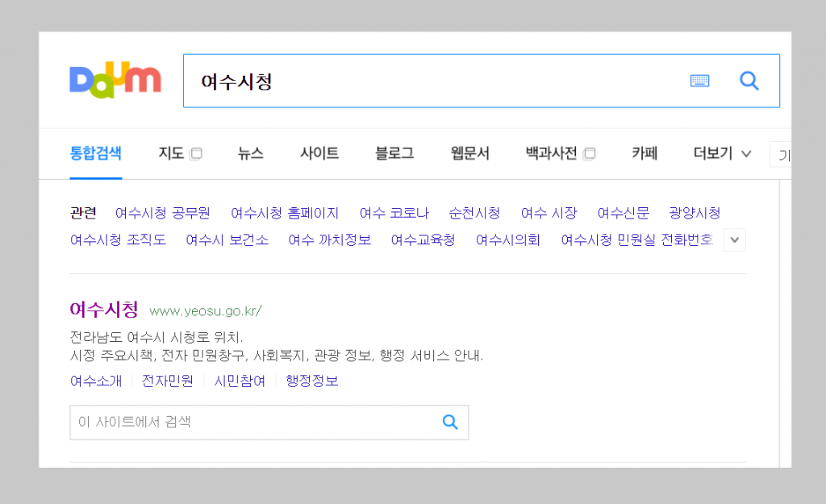Screen dimensions: 826x504
Task: Click the new-window icon beside 백과사전 tab
Action: pos(589,154)
